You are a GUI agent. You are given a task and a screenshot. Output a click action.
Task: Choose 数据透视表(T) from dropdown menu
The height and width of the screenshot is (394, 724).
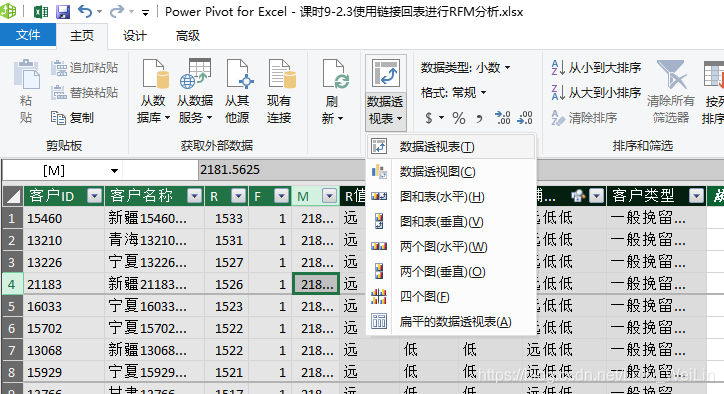tap(451, 147)
